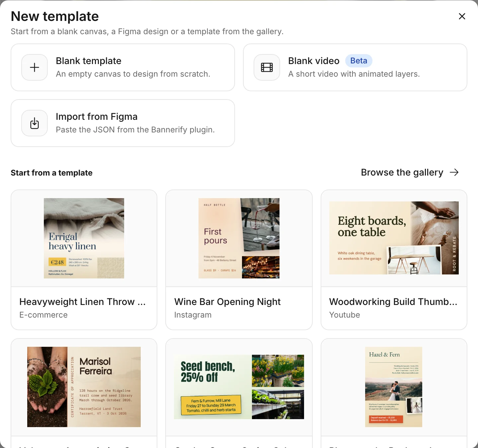The image size is (478, 448).
Task: Open the Browse the gallery link
Action: (410, 172)
